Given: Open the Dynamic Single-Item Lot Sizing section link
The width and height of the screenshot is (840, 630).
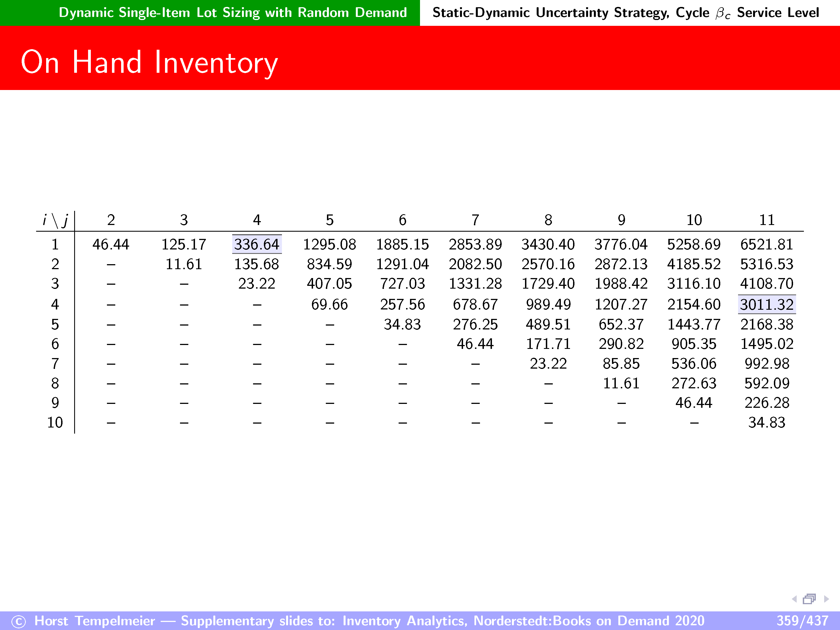Looking at the screenshot, I should [x=232, y=12].
